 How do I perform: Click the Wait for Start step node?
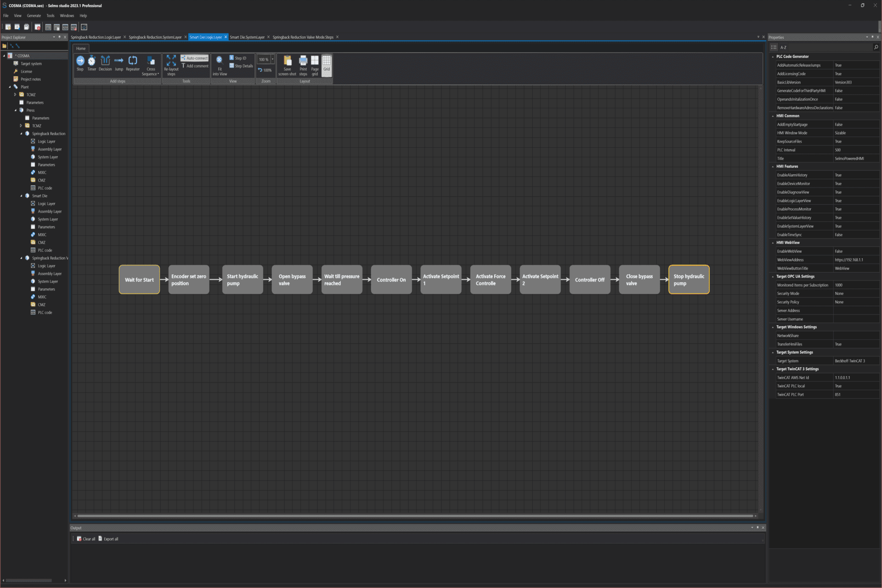click(x=139, y=279)
